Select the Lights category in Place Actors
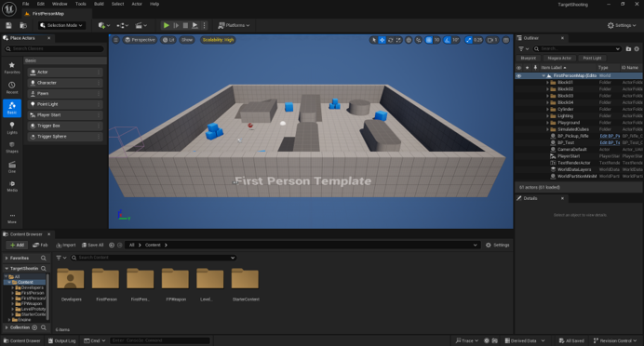Screen dimensions: 644x346 (x=12, y=127)
